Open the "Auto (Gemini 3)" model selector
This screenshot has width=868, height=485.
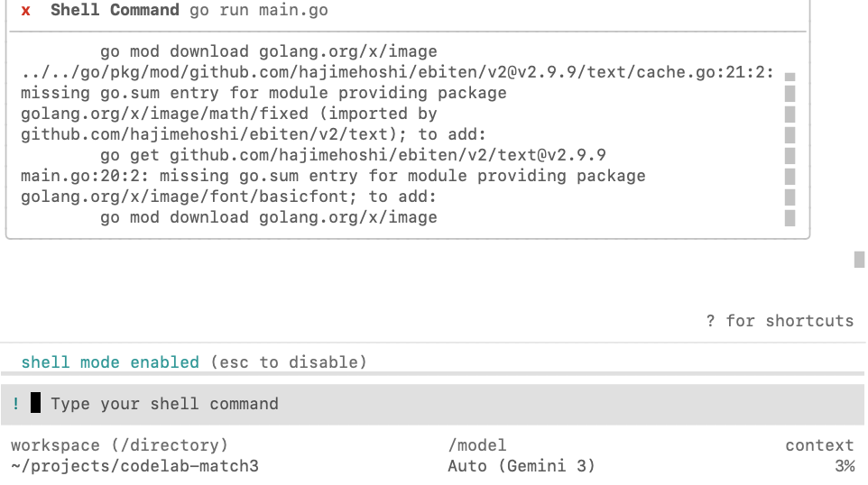point(522,466)
